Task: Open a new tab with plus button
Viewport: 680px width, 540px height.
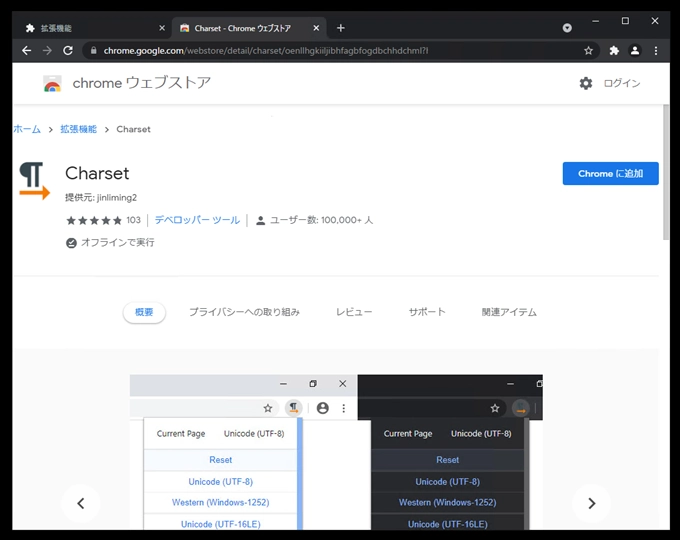Action: pyautogui.click(x=340, y=28)
